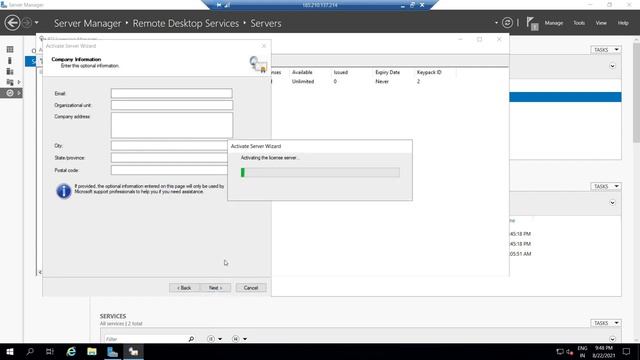Open taskbar Search

click(x=30, y=351)
